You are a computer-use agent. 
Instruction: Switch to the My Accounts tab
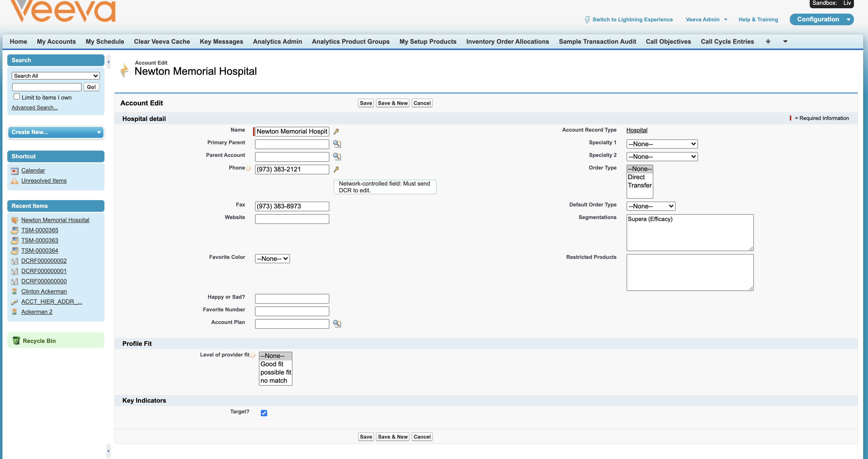pos(56,42)
